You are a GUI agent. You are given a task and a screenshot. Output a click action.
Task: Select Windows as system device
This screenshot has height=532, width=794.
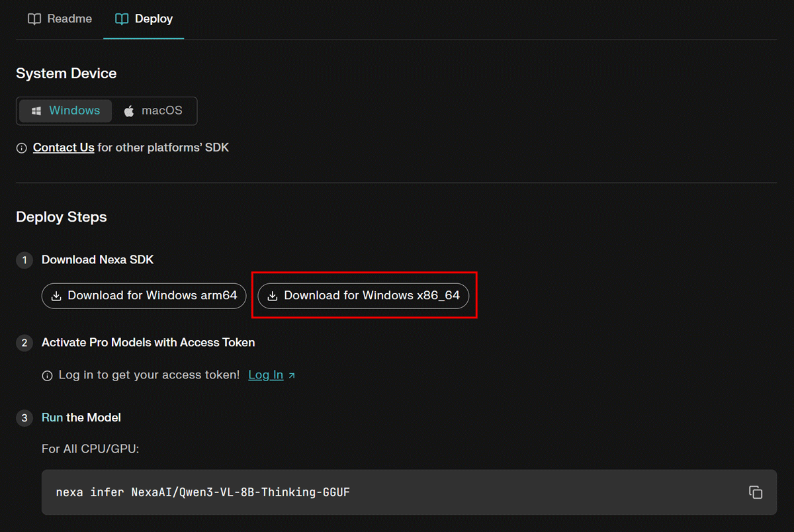pyautogui.click(x=66, y=111)
